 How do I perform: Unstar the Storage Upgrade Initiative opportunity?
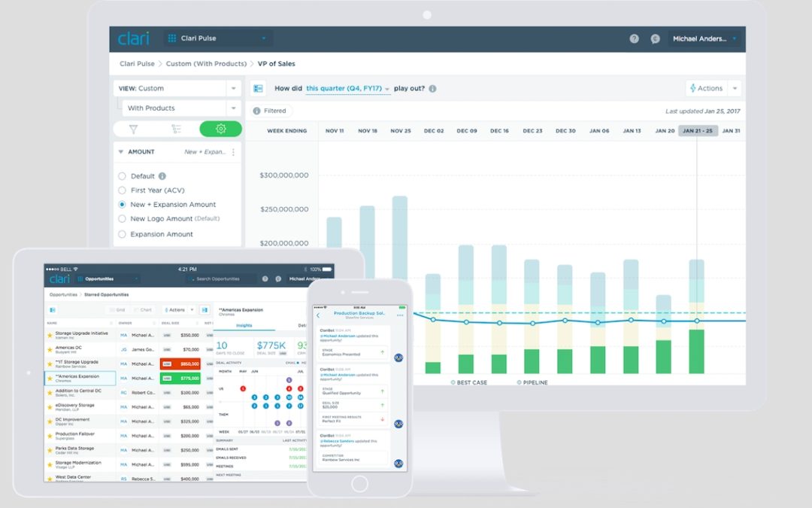tap(50, 336)
